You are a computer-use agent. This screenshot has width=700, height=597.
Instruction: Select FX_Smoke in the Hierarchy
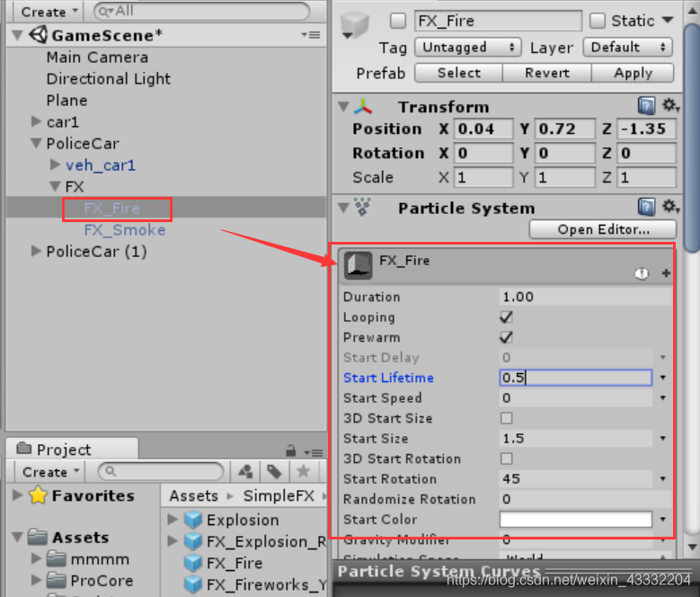pyautogui.click(x=125, y=230)
